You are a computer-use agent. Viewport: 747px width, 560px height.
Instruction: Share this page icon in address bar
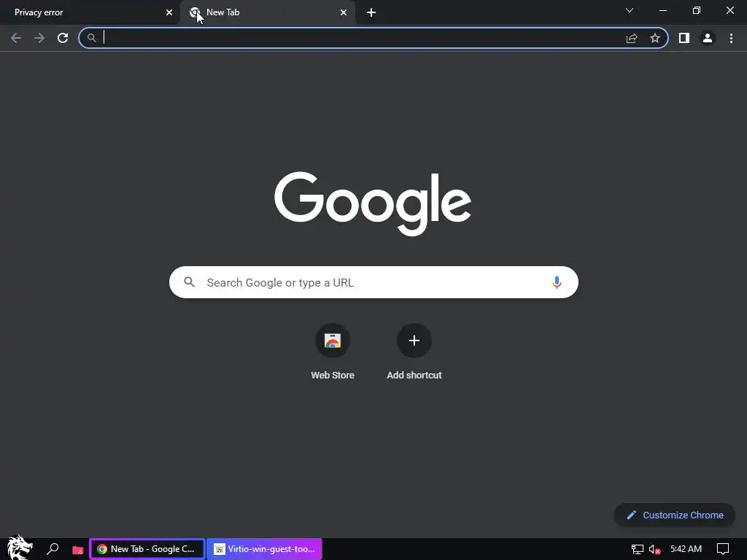click(632, 38)
